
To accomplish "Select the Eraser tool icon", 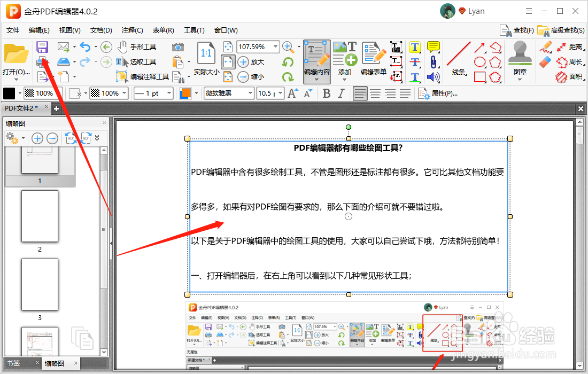I will click(x=545, y=62).
